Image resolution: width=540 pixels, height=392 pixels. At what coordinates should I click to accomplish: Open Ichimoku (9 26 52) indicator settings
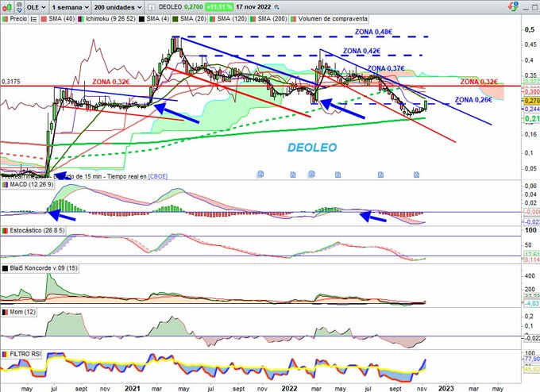110,18
